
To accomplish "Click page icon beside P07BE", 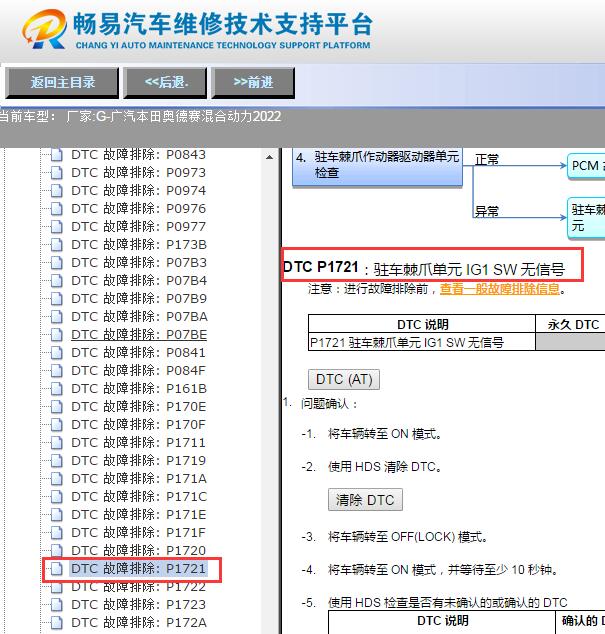I will [57, 335].
